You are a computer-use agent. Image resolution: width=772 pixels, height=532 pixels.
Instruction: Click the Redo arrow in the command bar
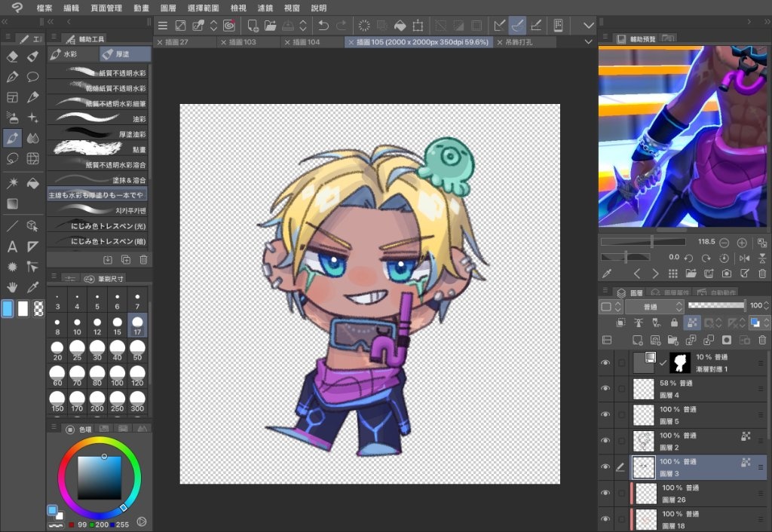(x=341, y=26)
